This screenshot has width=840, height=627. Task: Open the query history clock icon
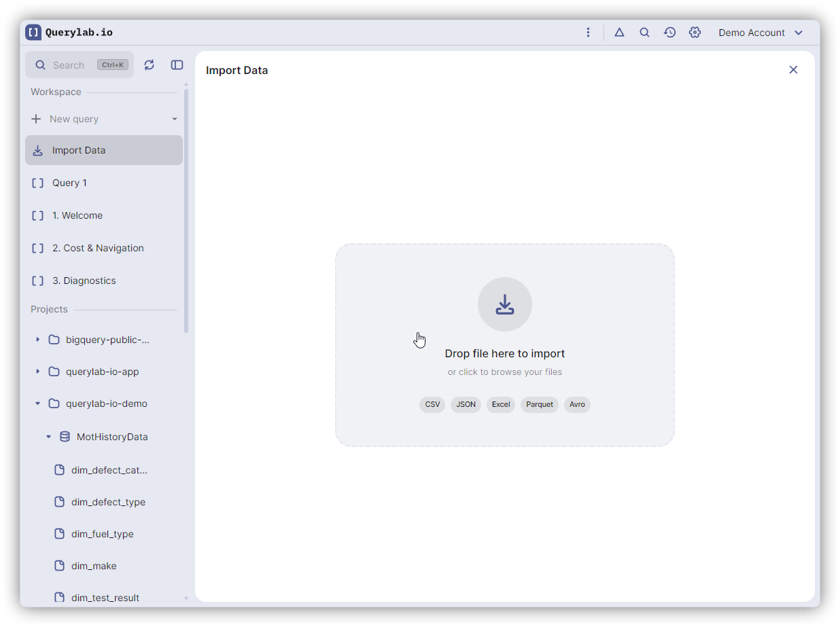[x=669, y=33]
